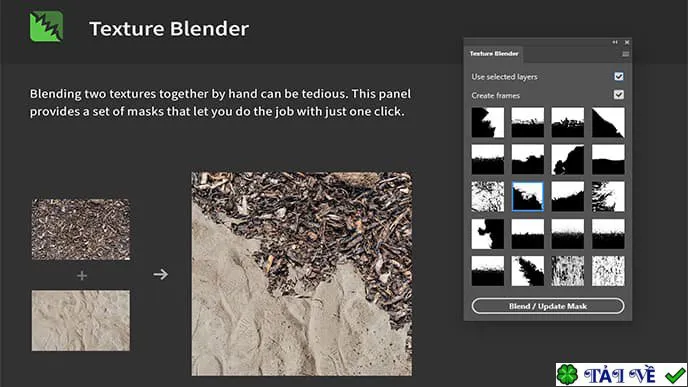Select the smooth-edged fourth mask, second row

(x=608, y=160)
